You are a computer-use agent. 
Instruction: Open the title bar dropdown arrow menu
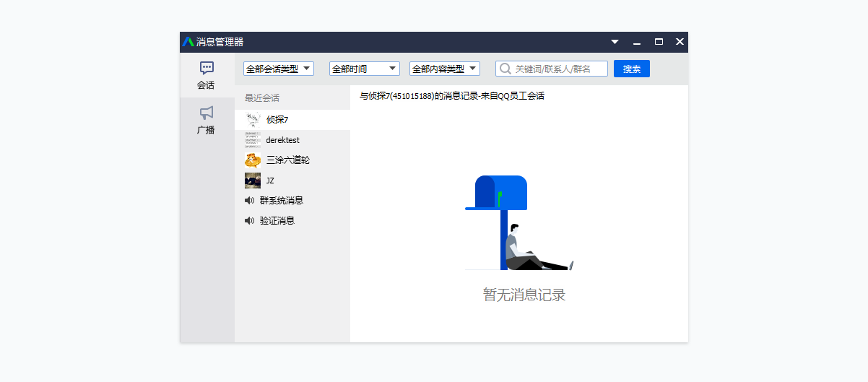615,42
